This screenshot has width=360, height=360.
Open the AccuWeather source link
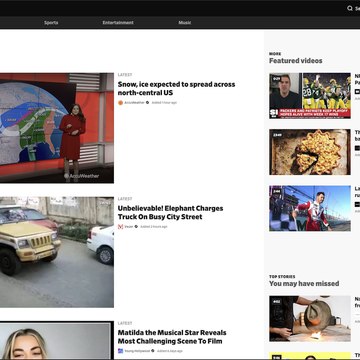click(134, 103)
